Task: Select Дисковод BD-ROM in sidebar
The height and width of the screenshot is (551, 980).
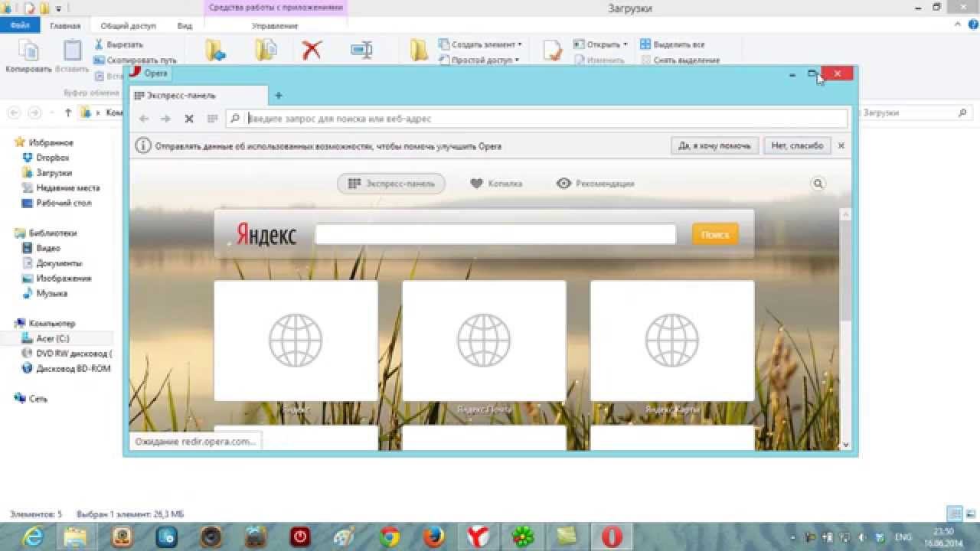Action: [x=66, y=368]
